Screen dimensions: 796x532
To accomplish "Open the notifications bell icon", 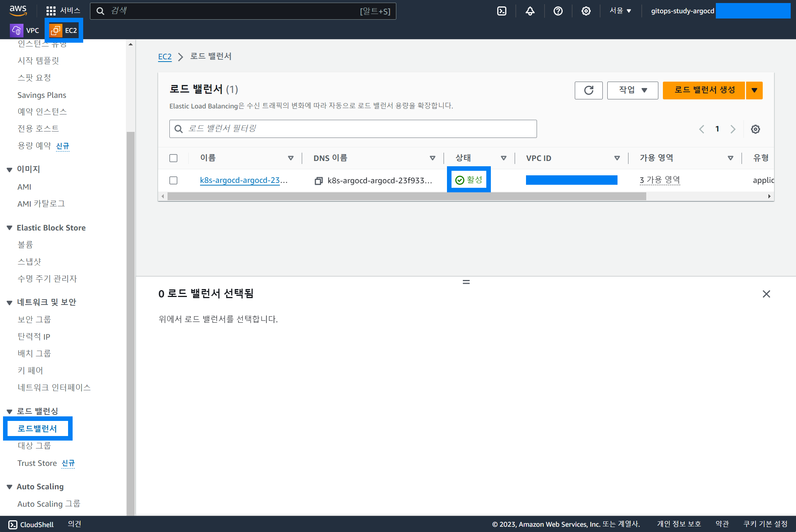I will point(530,11).
